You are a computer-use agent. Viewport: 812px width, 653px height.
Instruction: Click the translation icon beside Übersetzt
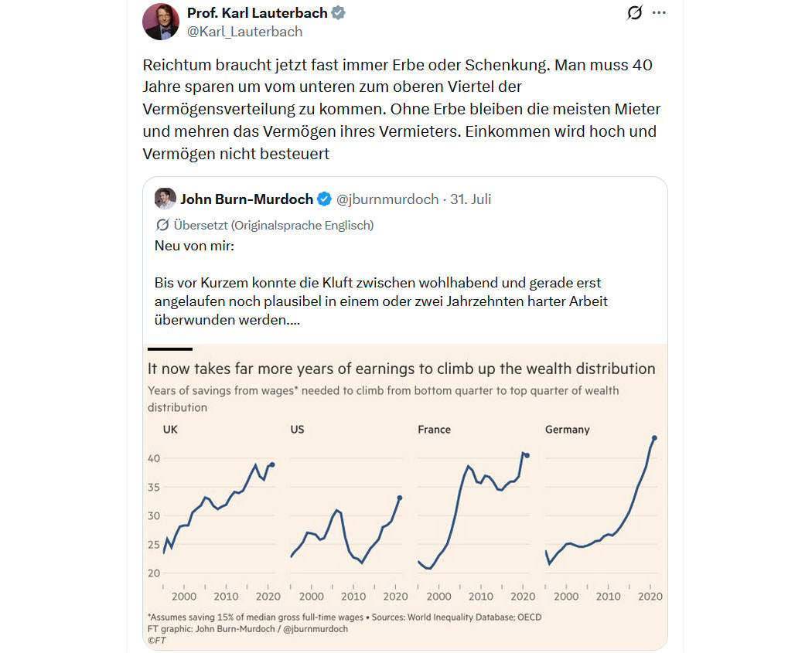162,225
